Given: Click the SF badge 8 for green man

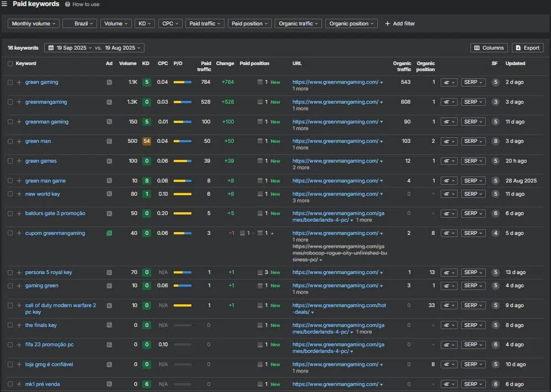Looking at the screenshot, I should (x=495, y=141).
